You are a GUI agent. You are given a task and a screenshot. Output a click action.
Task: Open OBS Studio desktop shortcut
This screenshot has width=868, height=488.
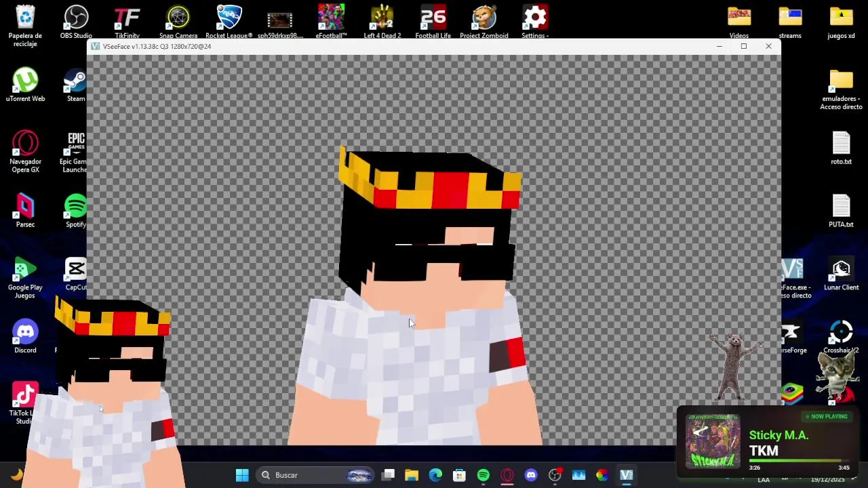point(76,22)
